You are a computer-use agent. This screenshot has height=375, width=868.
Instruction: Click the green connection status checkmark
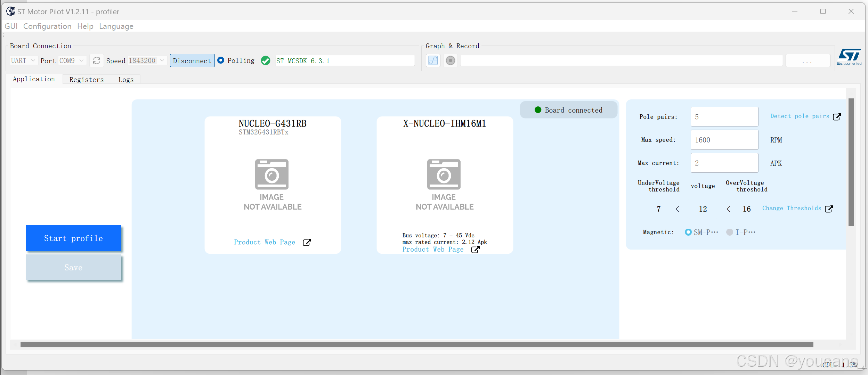(266, 60)
